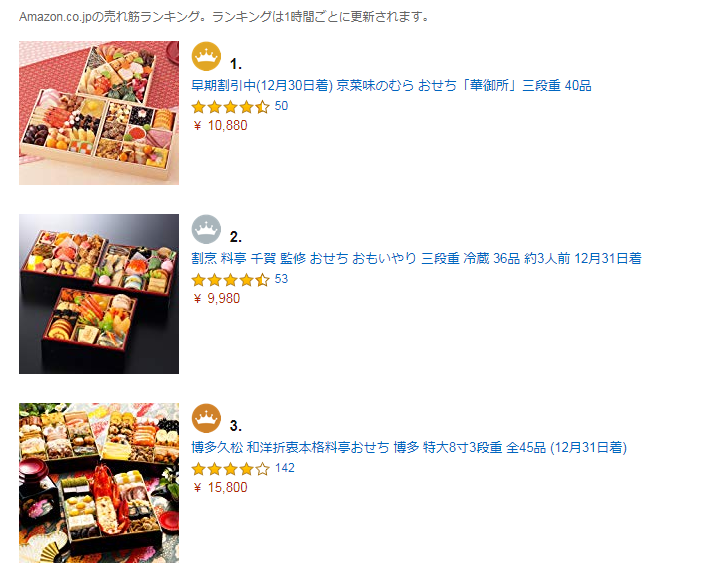Click the ¥10,880 price
704x567 pixels.
click(x=220, y=125)
